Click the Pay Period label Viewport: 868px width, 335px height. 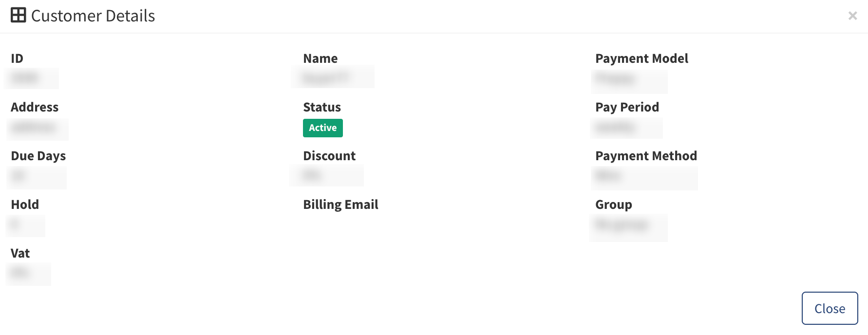pos(627,107)
